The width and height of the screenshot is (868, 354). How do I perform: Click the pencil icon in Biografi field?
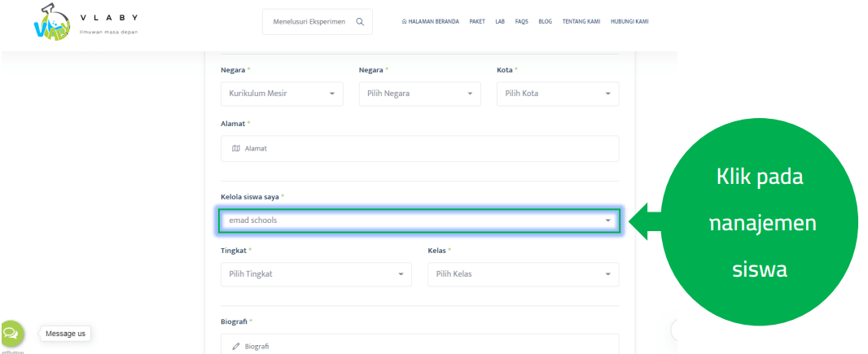236,347
